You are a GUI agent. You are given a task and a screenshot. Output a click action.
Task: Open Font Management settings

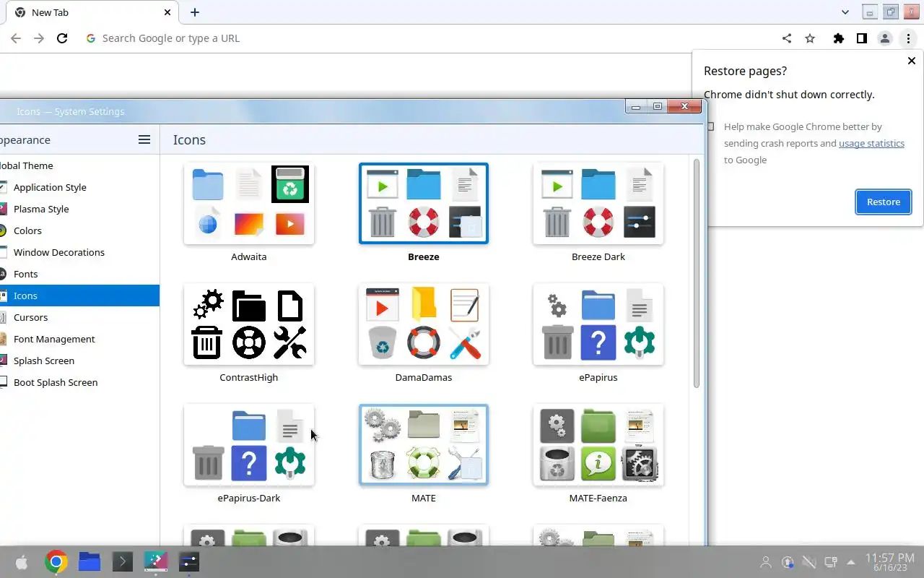tap(79, 339)
